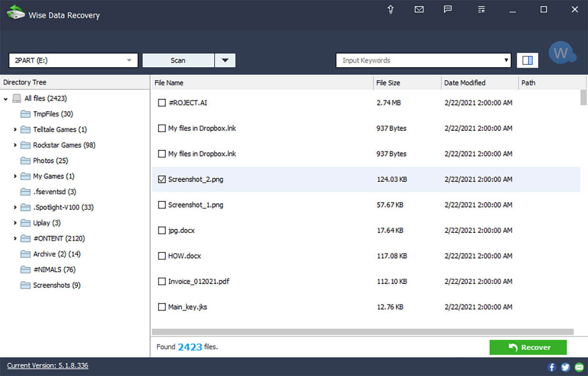This screenshot has width=588, height=376.
Task: Click the file size "117.08 KB"
Action: tap(392, 256)
